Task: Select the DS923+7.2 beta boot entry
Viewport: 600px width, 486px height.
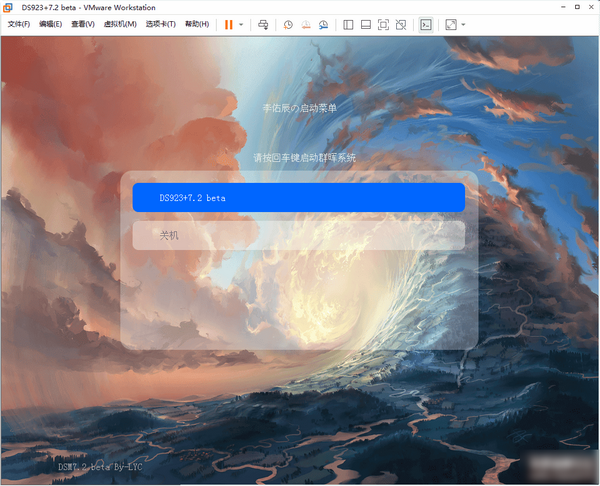Action: pyautogui.click(x=299, y=197)
